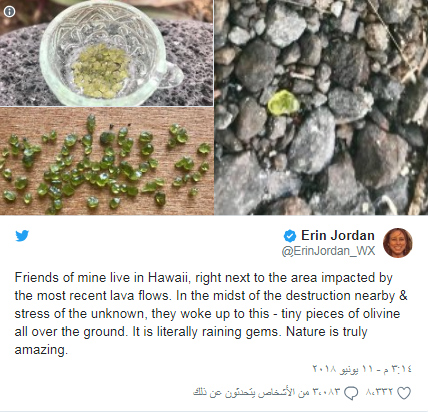The height and width of the screenshot is (414, 428).
Task: View photo of green gems on wood
Action: click(107, 161)
